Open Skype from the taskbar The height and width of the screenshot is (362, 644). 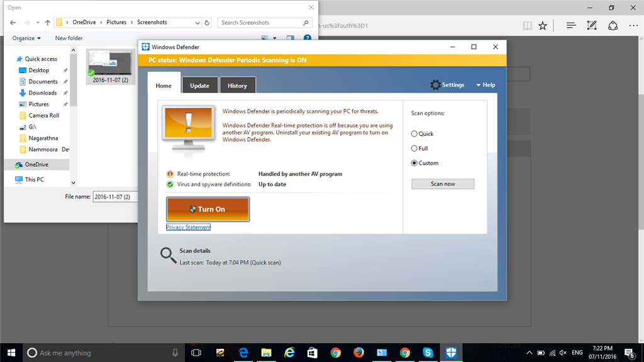(428, 353)
